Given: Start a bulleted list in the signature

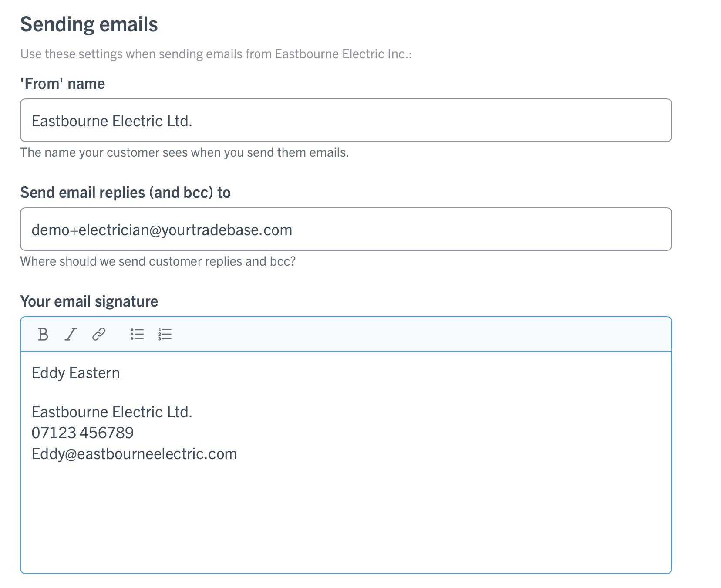Looking at the screenshot, I should coord(137,335).
